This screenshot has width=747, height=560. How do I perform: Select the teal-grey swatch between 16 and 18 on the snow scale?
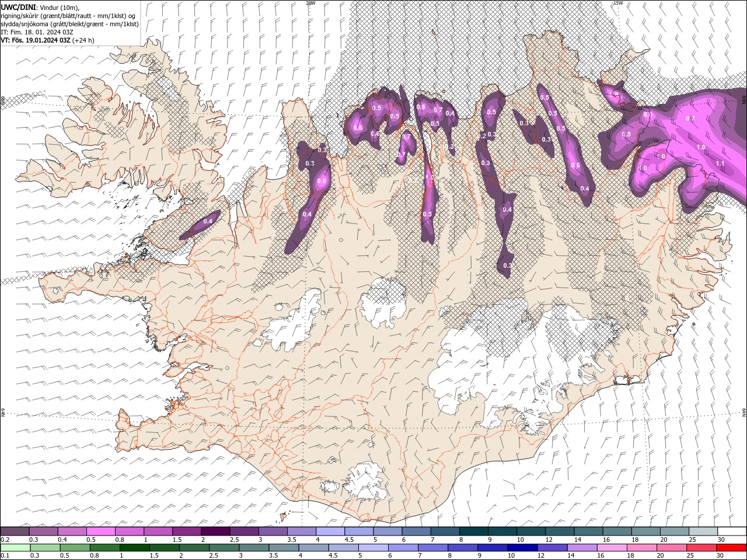click(x=617, y=531)
